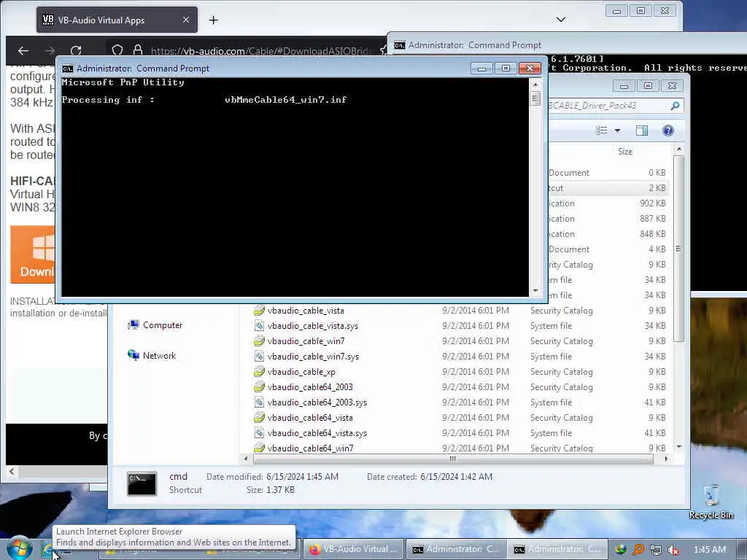Click the padlock site security icon

coord(138,50)
